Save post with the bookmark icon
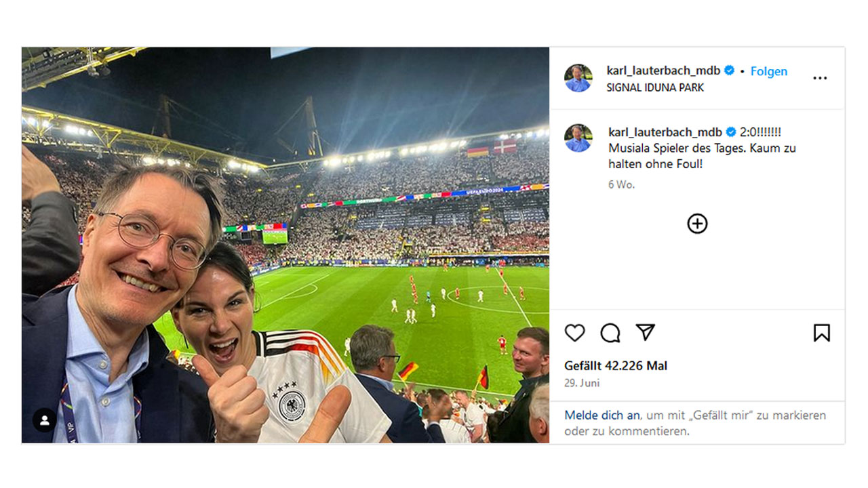The height and width of the screenshot is (488, 868). [x=821, y=333]
